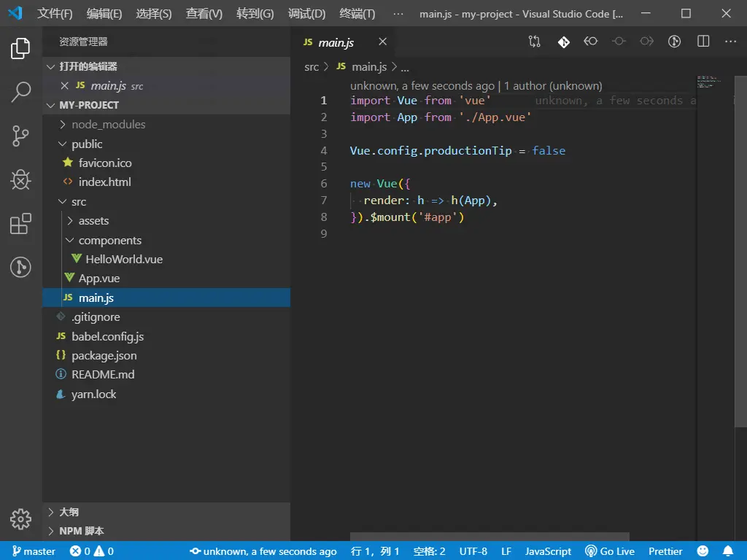The width and height of the screenshot is (747, 560).
Task: Open previous revision with left arrow icon
Action: 591,42
